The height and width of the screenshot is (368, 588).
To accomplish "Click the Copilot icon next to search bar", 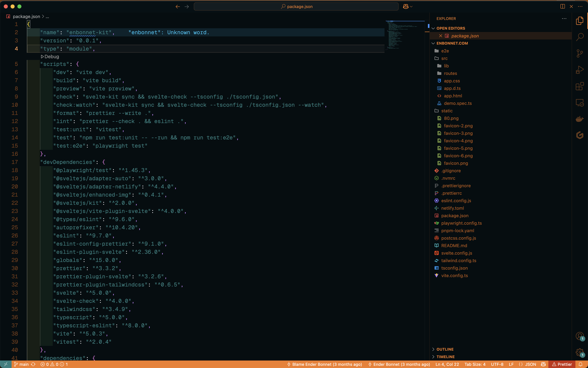I will click(405, 7).
